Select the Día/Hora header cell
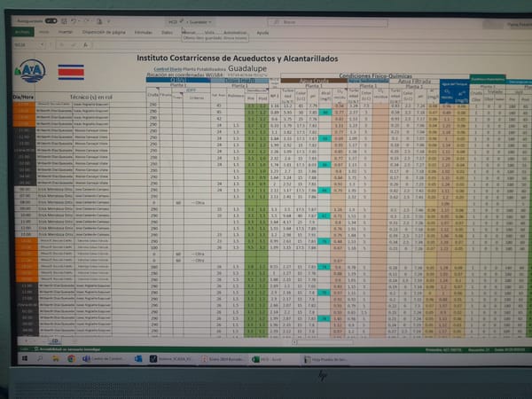The image size is (532, 399). coord(23,97)
